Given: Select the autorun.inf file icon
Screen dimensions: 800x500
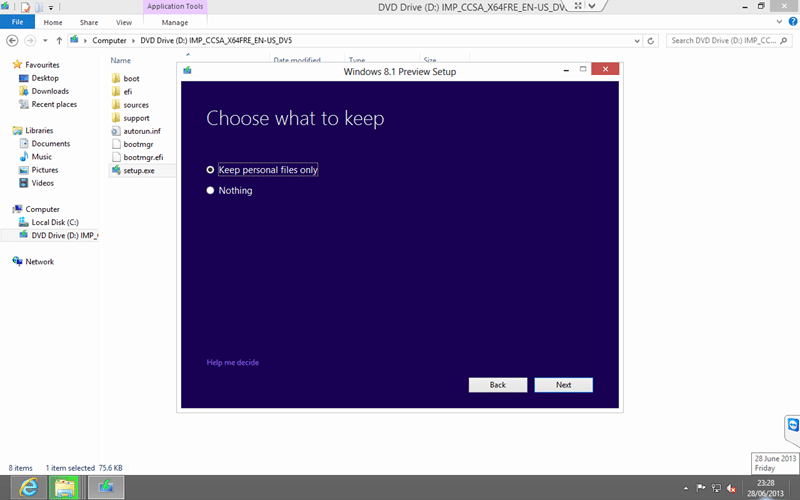Looking at the screenshot, I should 116,131.
